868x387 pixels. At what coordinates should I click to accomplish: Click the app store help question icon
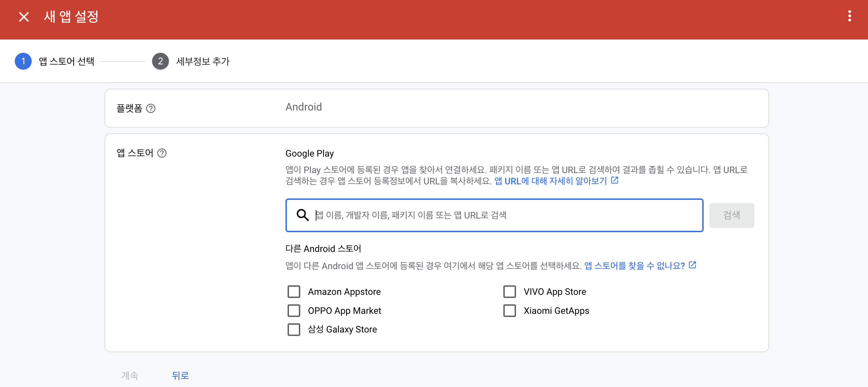point(162,153)
